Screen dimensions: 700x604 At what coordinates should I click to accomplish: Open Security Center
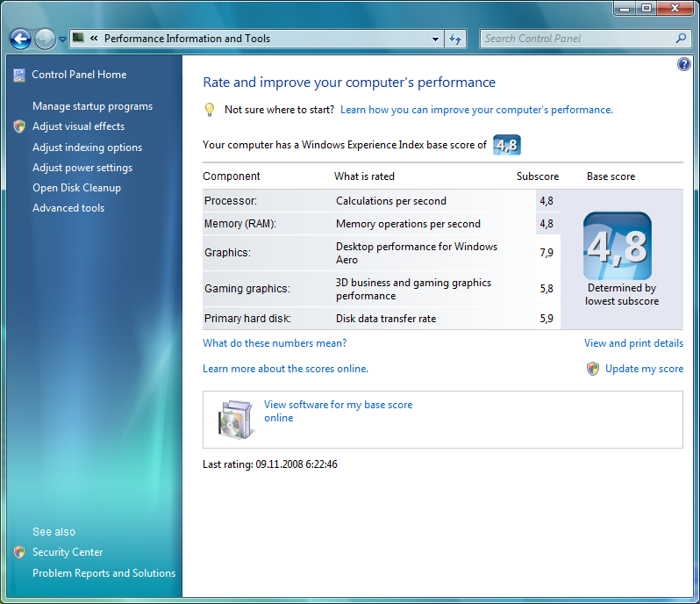pyautogui.click(x=68, y=552)
